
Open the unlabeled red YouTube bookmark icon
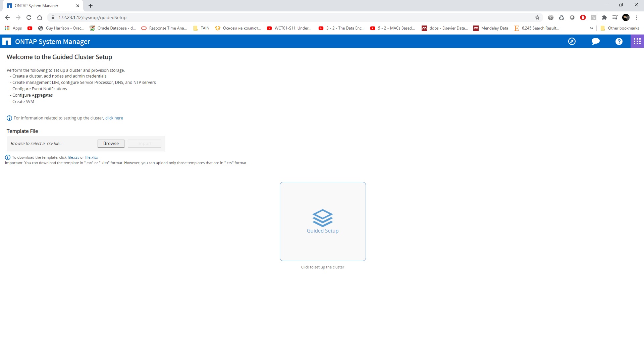pyautogui.click(x=30, y=28)
